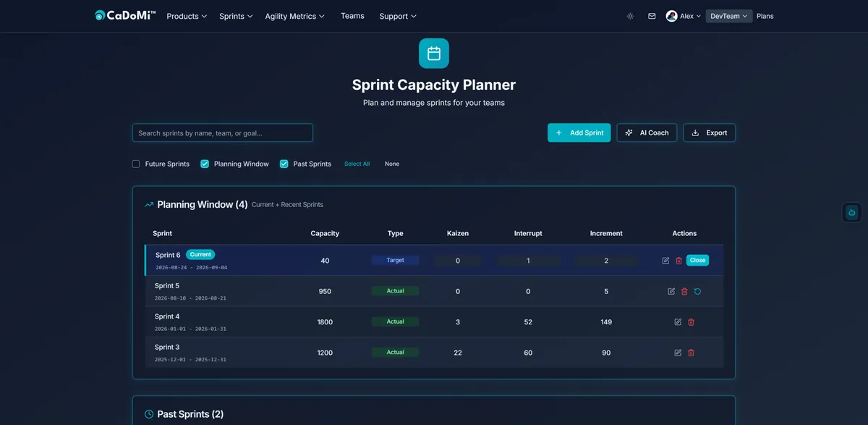Click date range 2026-08-10 - 2026-08-21
The width and height of the screenshot is (868, 425).
190,298
